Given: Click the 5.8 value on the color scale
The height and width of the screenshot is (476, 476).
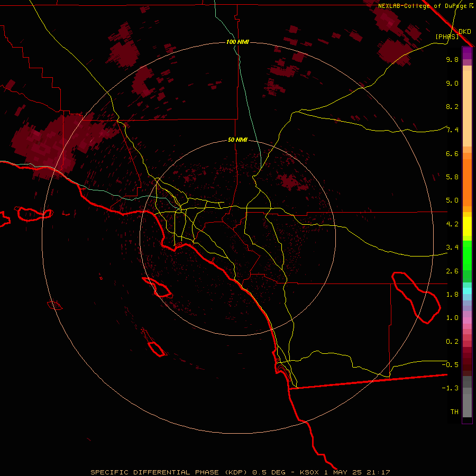Looking at the screenshot, I should (452, 177).
